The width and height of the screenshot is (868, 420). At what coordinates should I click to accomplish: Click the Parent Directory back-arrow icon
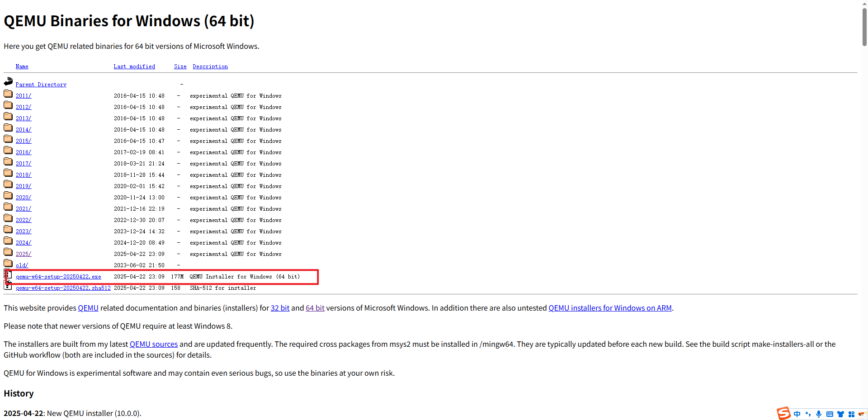click(8, 82)
